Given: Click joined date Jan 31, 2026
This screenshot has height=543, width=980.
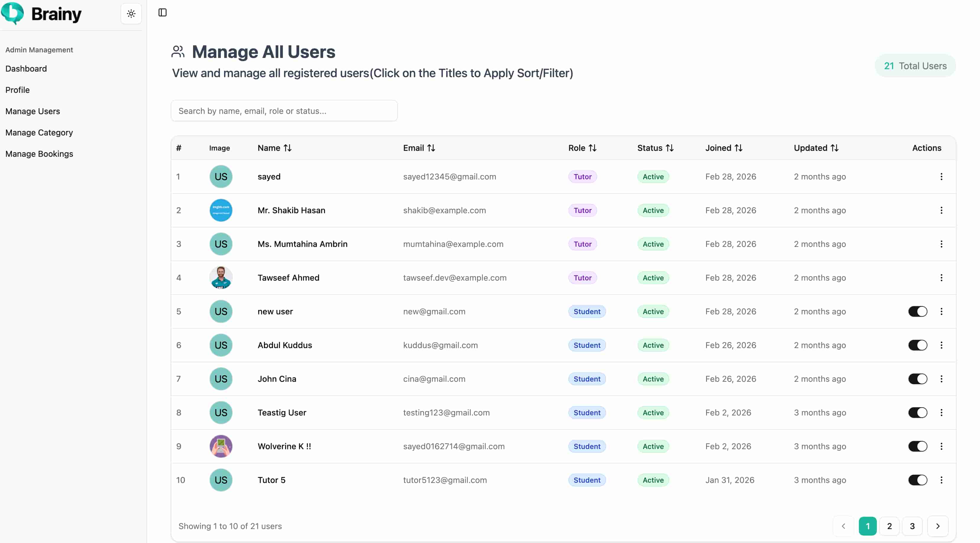Looking at the screenshot, I should 730,480.
